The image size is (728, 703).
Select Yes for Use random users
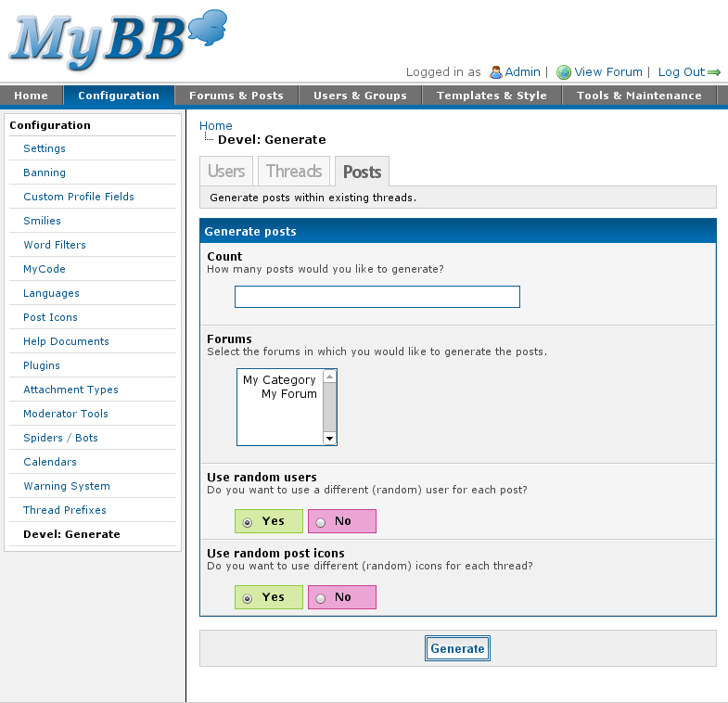click(248, 522)
